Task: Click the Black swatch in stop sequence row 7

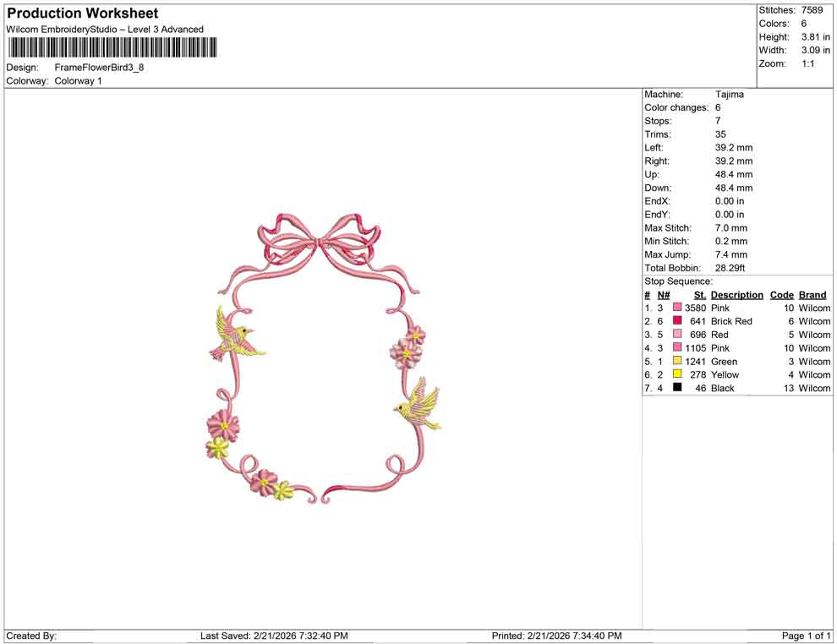Action: click(676, 388)
